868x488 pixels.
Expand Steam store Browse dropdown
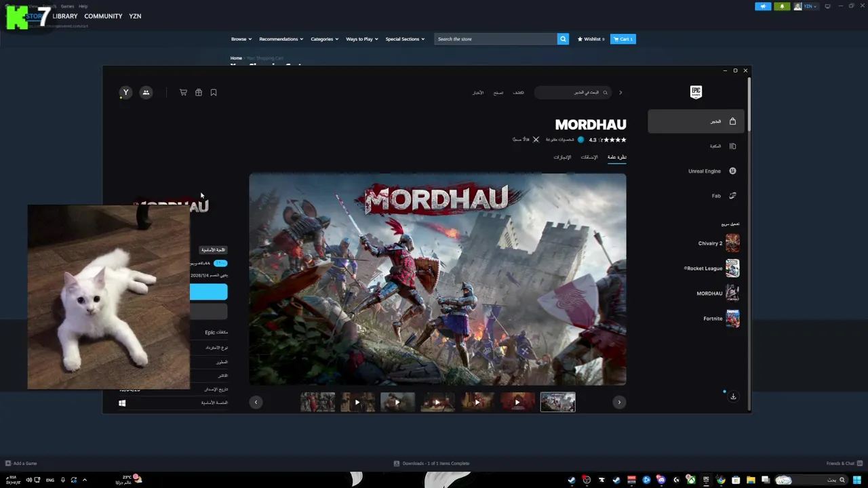pos(241,39)
